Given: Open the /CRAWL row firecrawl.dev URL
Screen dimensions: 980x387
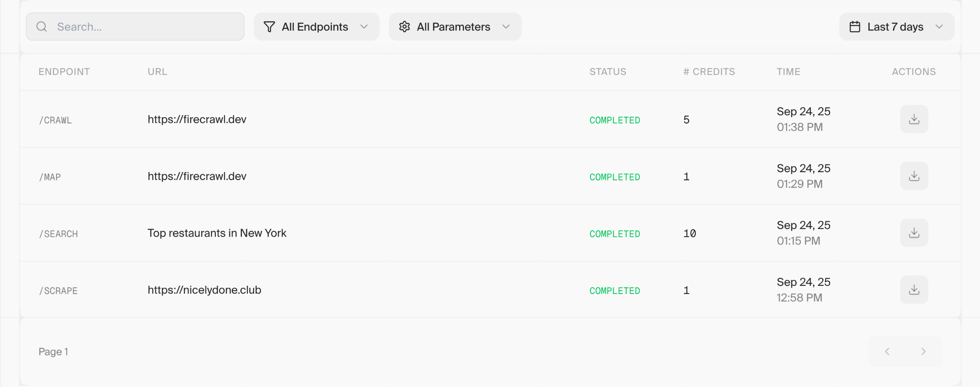Looking at the screenshot, I should (197, 119).
